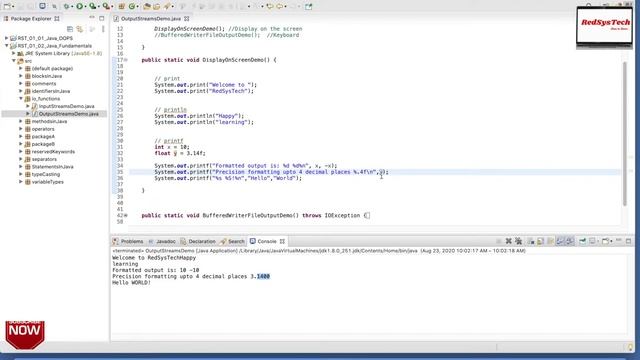Collapse All in Package Explorer toolbar
The height and width of the screenshot is (360, 640).
(70, 29)
